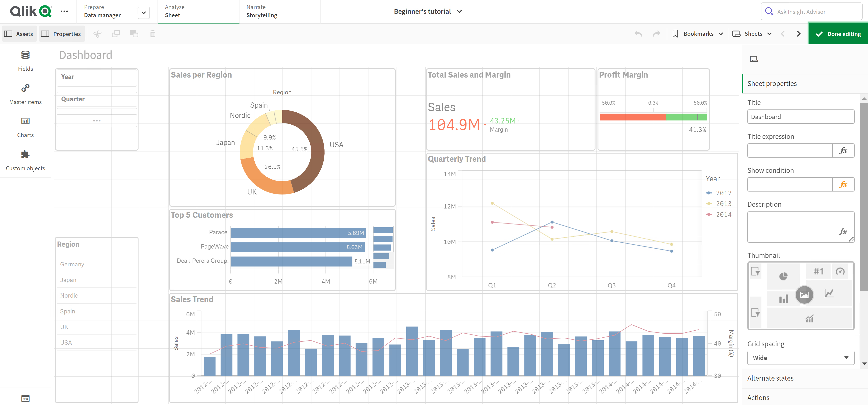
Task: Click the redo arrow icon
Action: point(655,34)
